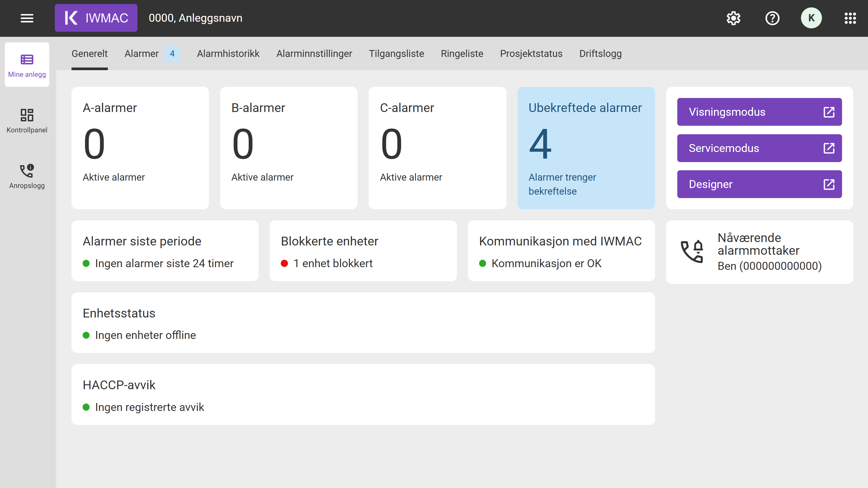Click green status dot for Kommunikasjon er OK
Viewport: 868px width, 488px height.
(483, 263)
